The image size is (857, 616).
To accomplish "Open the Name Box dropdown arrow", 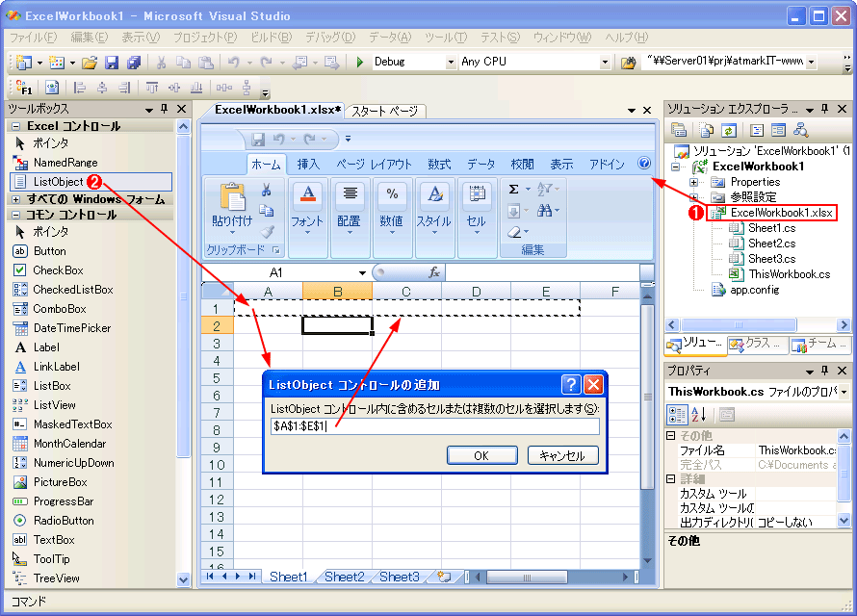I will click(x=362, y=272).
